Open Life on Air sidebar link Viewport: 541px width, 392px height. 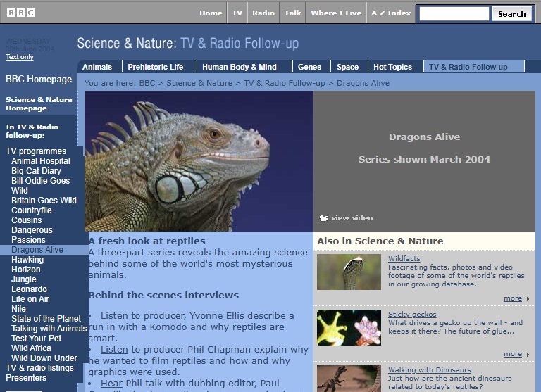click(x=30, y=299)
